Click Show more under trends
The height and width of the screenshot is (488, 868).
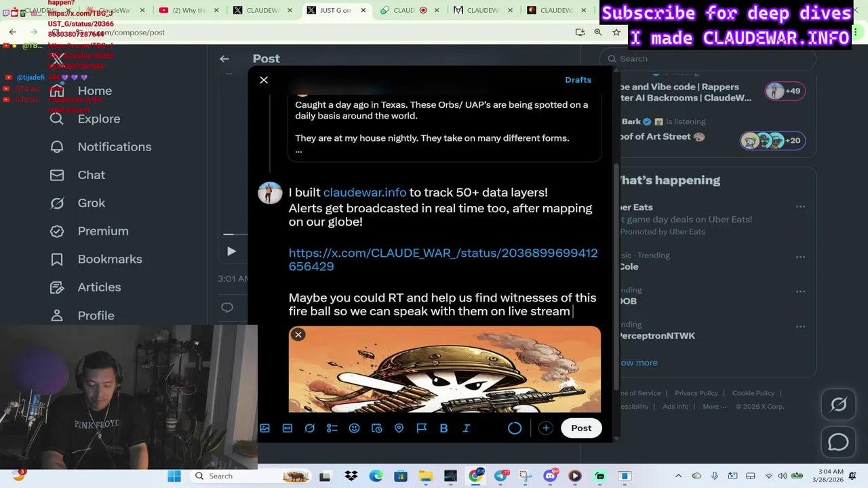point(638,363)
